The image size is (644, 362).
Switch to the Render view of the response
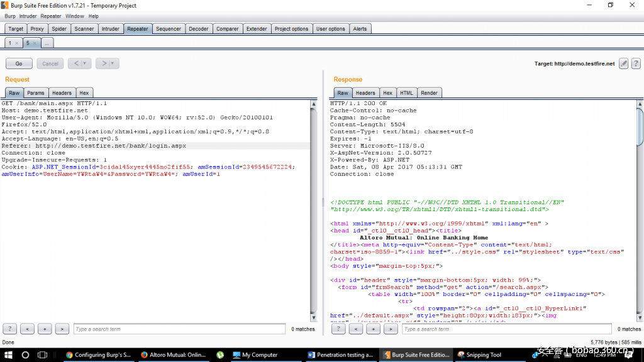coord(430,92)
